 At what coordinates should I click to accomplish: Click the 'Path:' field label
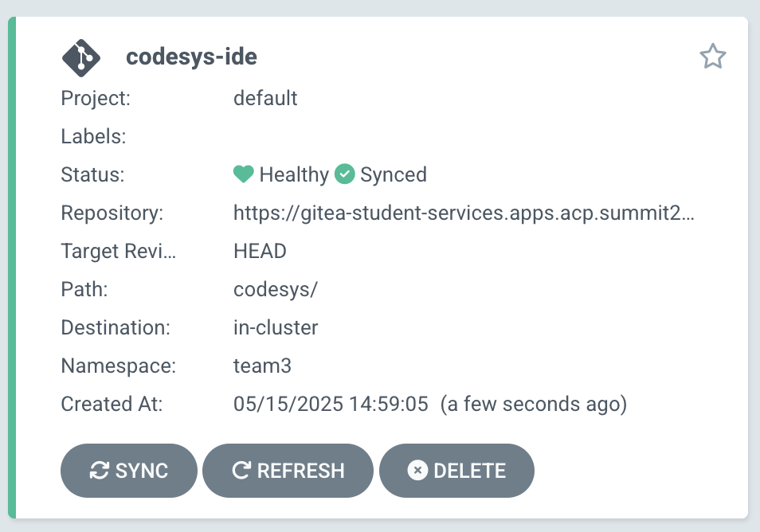click(x=84, y=290)
